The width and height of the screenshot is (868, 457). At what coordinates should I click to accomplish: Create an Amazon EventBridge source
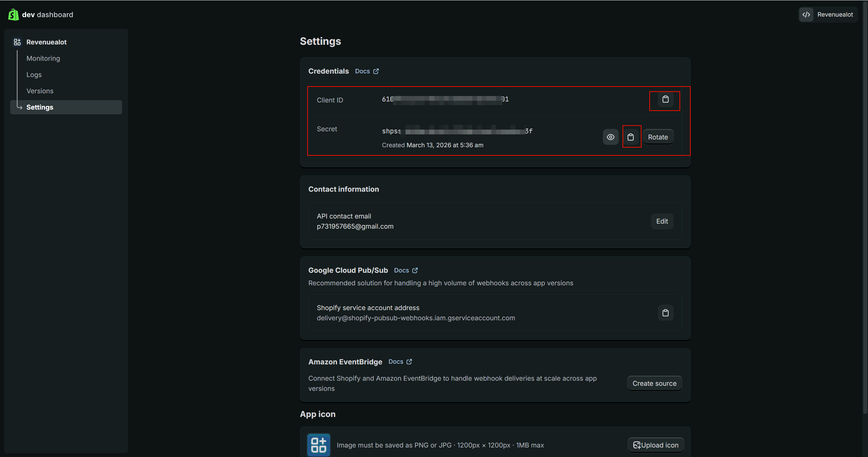(x=654, y=383)
